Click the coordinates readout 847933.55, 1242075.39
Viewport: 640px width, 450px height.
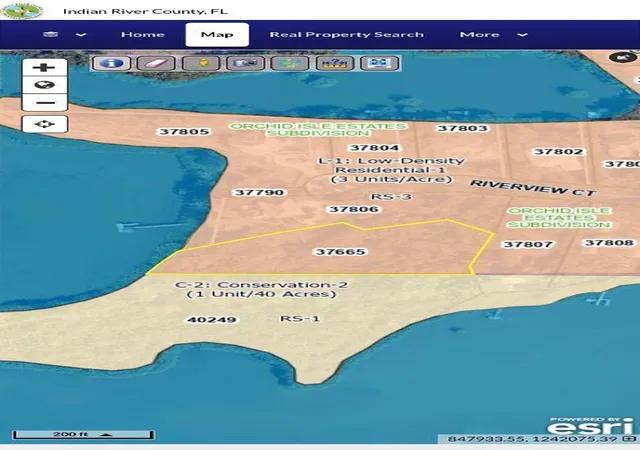(532, 439)
